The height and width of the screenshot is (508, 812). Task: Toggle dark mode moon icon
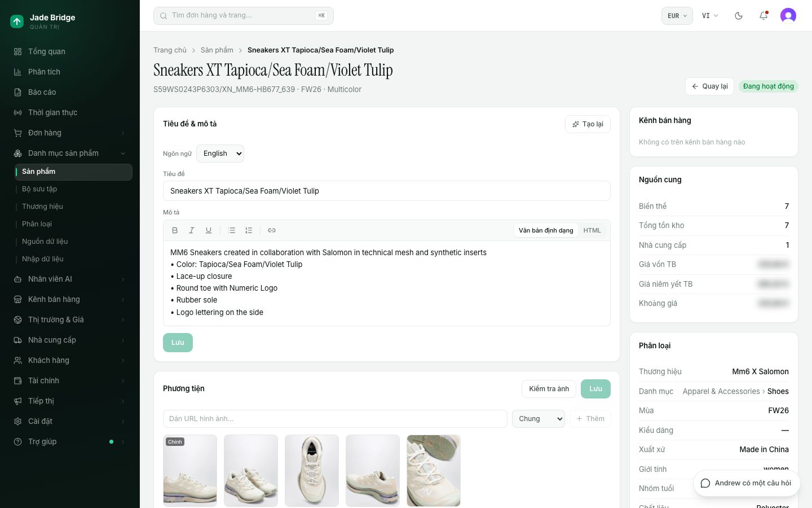click(x=739, y=16)
